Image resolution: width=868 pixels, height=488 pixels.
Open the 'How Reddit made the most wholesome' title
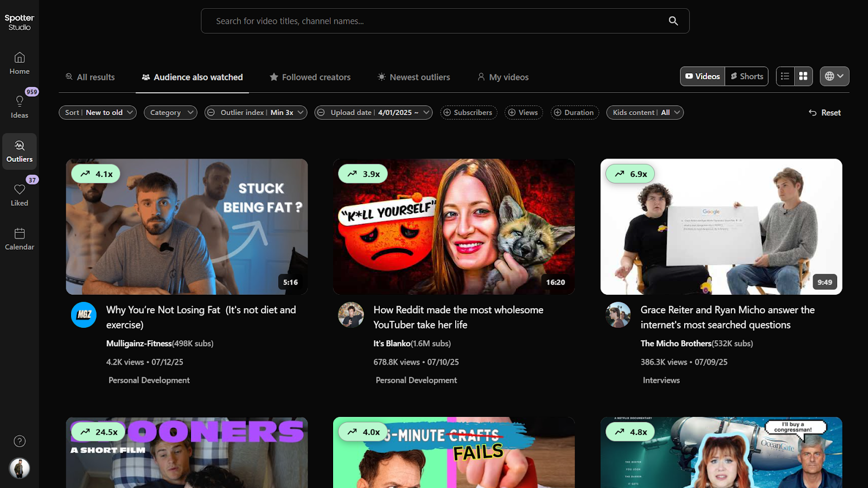(458, 317)
